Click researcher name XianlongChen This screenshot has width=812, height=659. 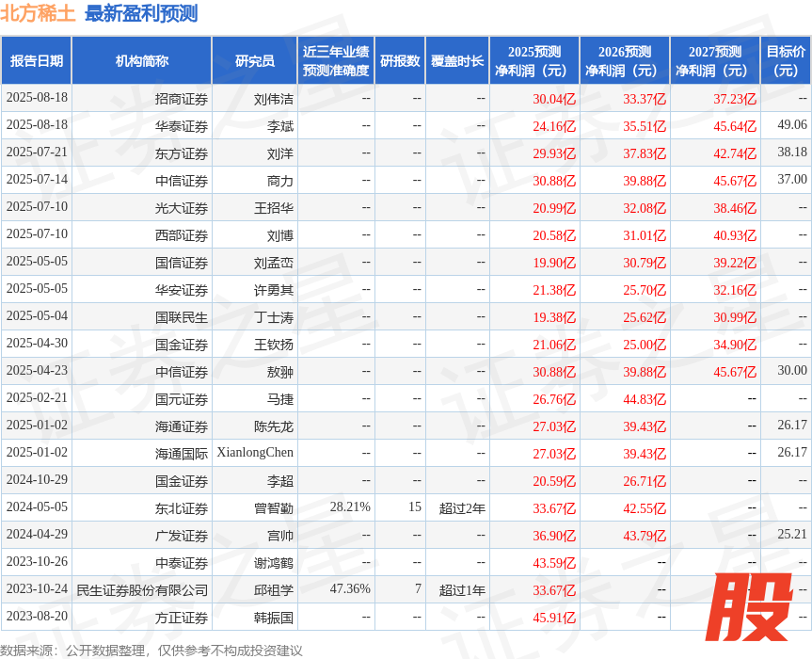(x=255, y=454)
